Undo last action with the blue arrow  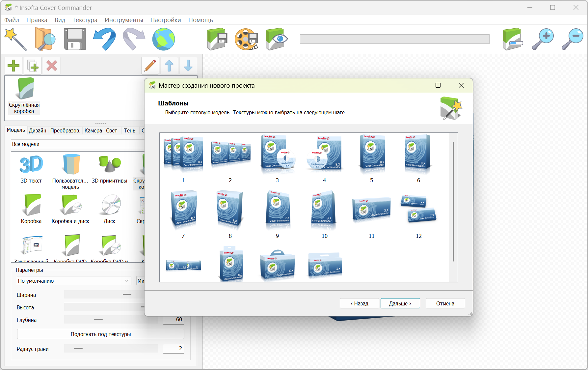pyautogui.click(x=104, y=39)
